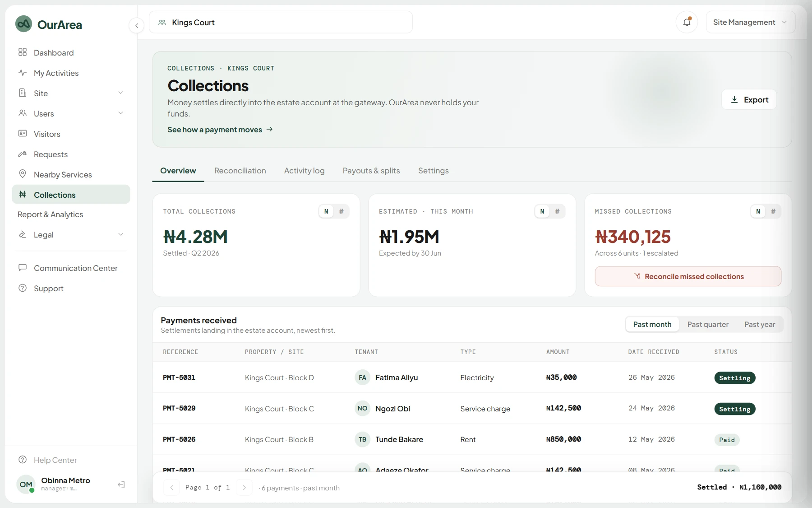This screenshot has height=508, width=812.
Task: Switch Missed Collections to count view
Action: tap(774, 211)
